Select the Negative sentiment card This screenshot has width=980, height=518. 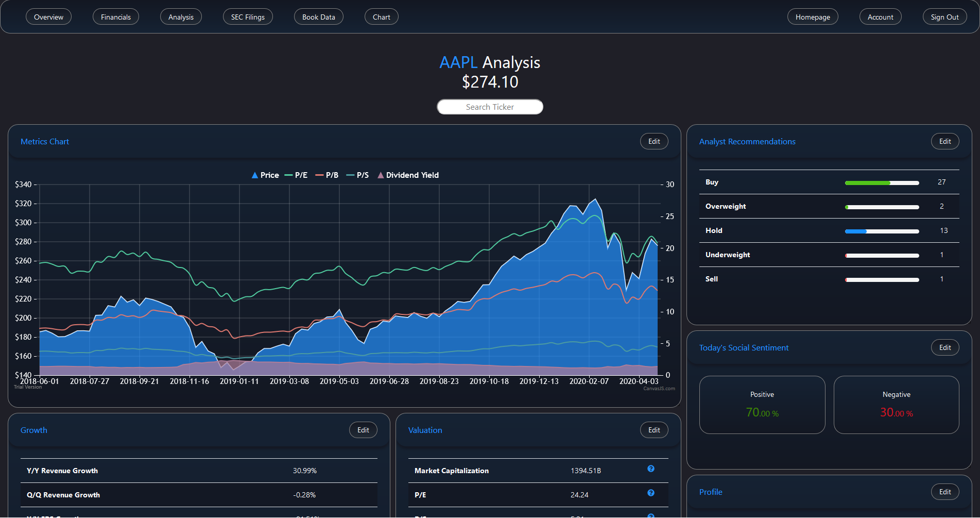click(897, 405)
